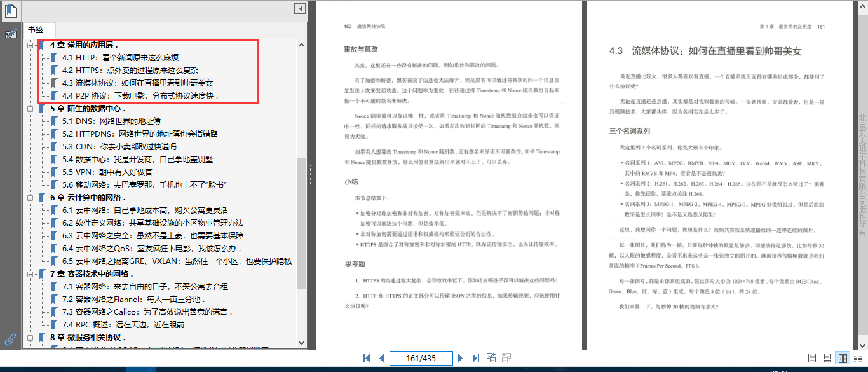
Task: Click the panel splitter grip handle
Action: coord(310,175)
